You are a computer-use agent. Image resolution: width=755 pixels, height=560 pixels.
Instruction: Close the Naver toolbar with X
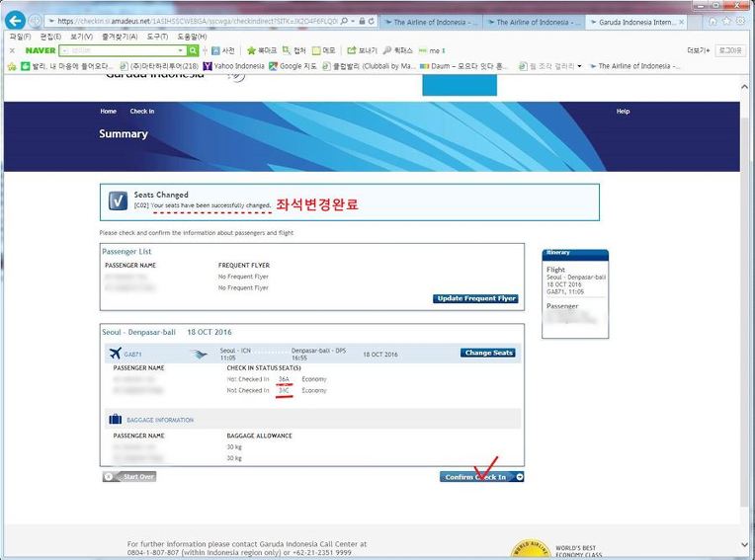click(13, 50)
